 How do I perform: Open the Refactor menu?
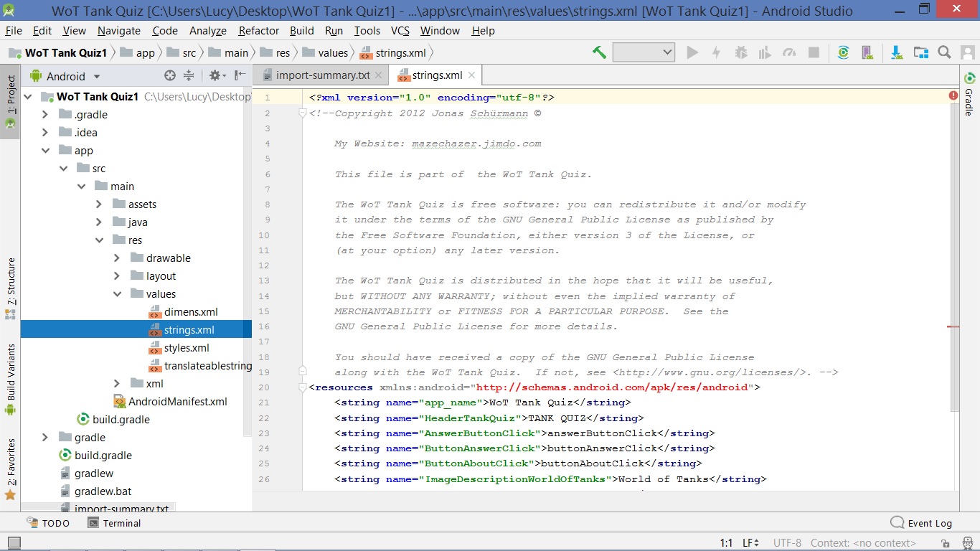(x=259, y=31)
